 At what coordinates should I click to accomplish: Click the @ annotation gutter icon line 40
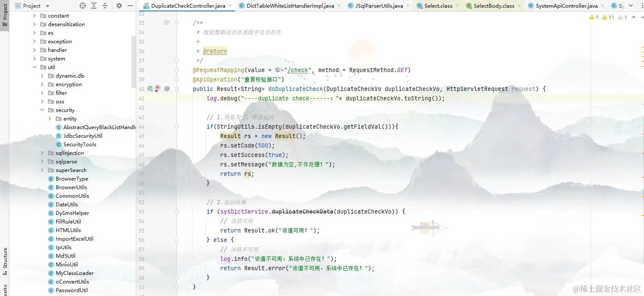coord(167,89)
